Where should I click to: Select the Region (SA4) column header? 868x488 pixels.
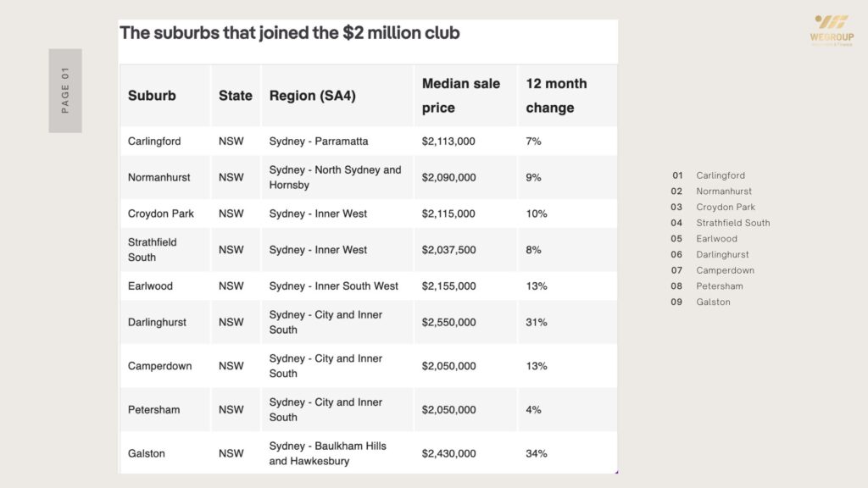pyautogui.click(x=312, y=96)
